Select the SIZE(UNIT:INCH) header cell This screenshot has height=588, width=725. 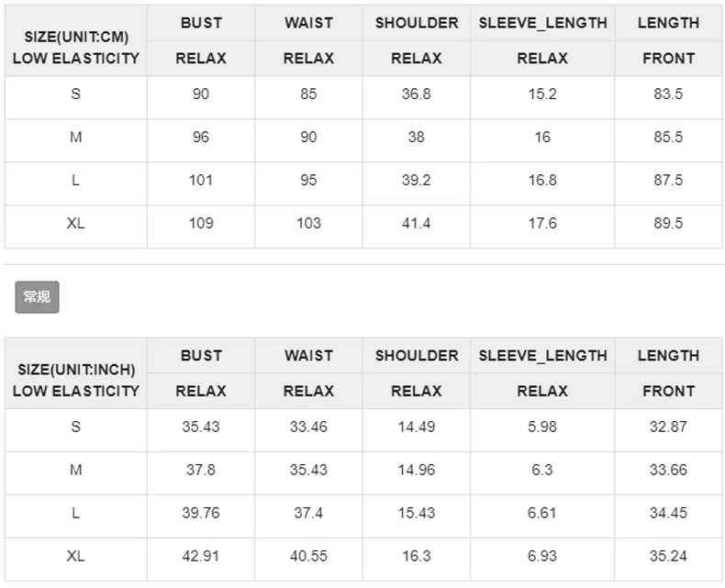pos(76,373)
